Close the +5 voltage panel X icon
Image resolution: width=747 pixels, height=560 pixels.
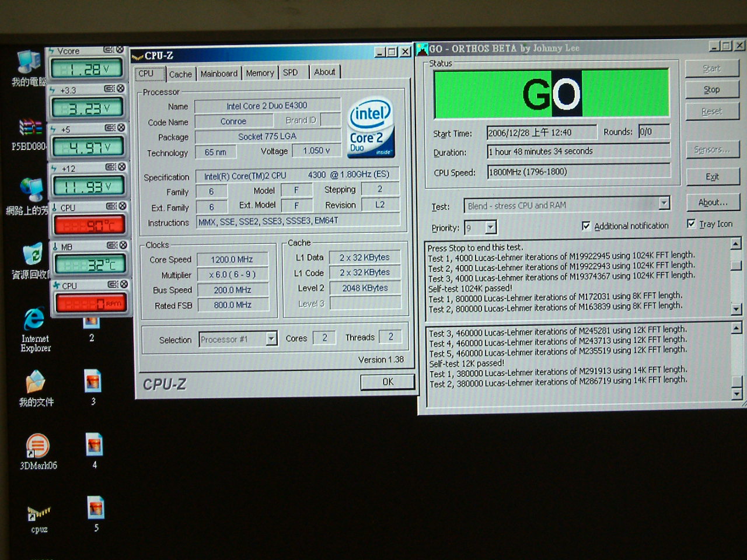tap(121, 128)
